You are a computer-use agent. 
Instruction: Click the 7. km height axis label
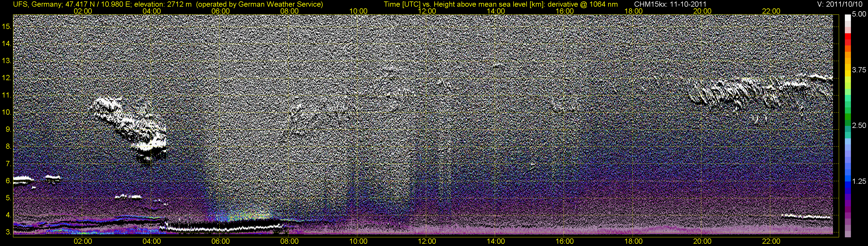pyautogui.click(x=8, y=164)
